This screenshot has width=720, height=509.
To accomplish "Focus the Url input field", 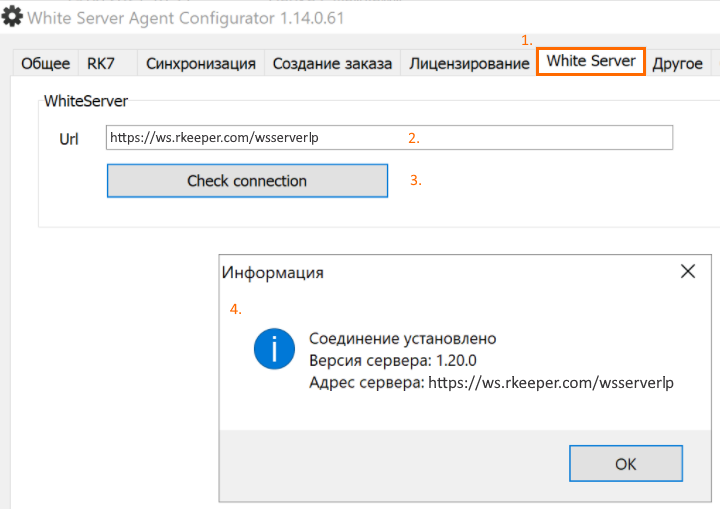I will 389,137.
